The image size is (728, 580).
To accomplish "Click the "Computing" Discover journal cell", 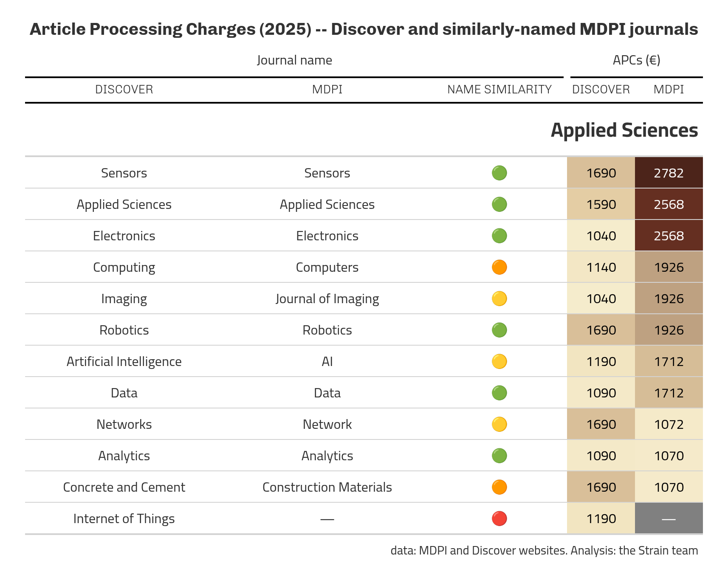I will (x=124, y=267).
